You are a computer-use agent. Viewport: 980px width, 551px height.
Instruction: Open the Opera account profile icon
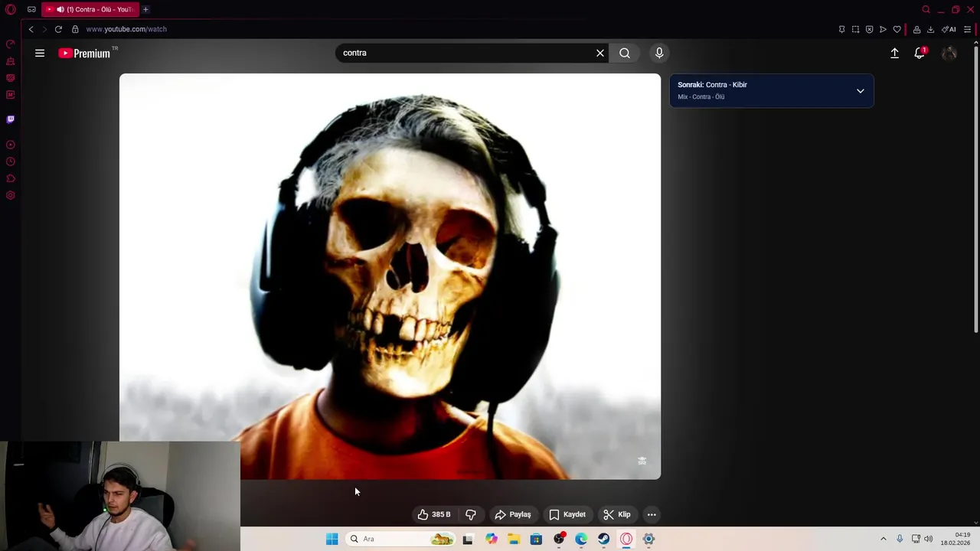pyautogui.click(x=916, y=29)
